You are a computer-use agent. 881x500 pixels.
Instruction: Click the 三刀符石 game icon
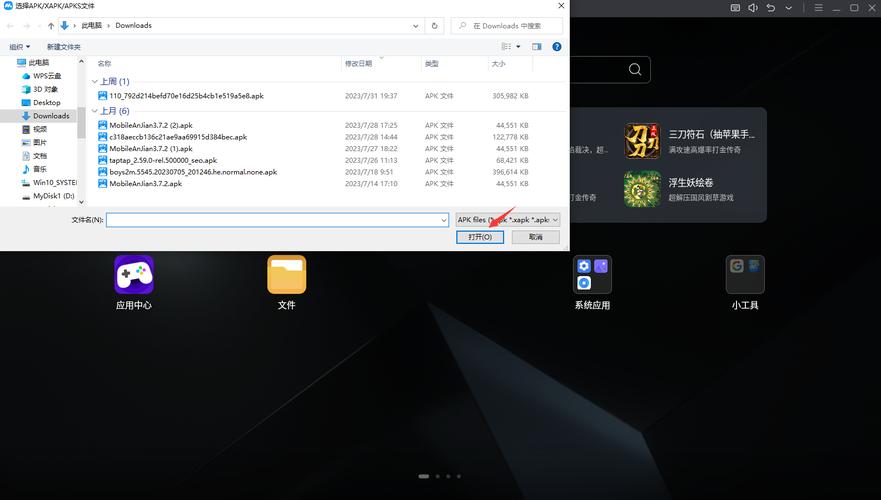(642, 141)
